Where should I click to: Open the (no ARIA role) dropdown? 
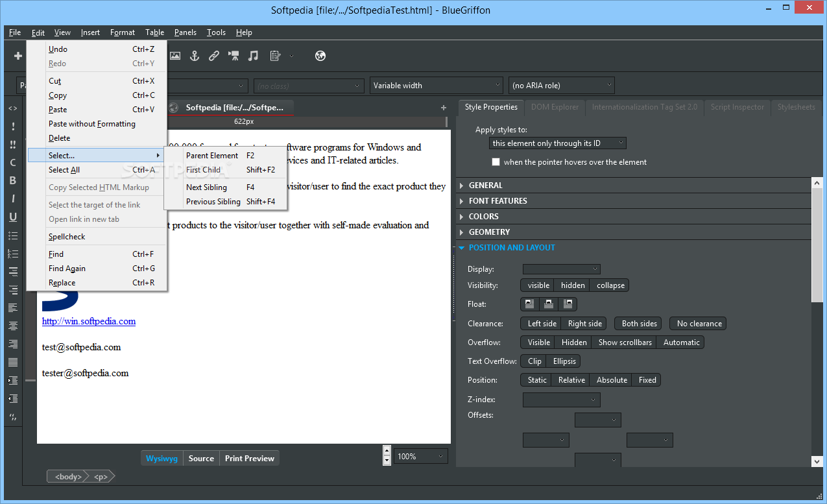coord(562,86)
